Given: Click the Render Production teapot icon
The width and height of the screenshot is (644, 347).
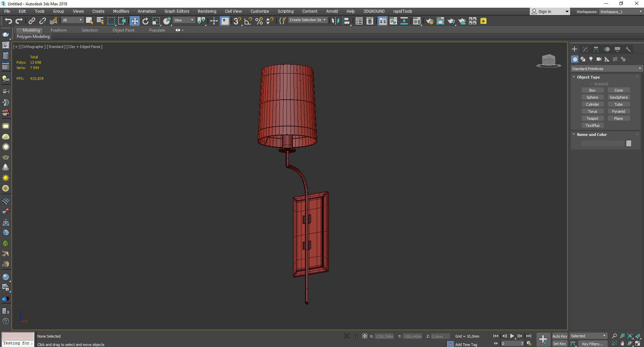Looking at the screenshot, I should 451,21.
